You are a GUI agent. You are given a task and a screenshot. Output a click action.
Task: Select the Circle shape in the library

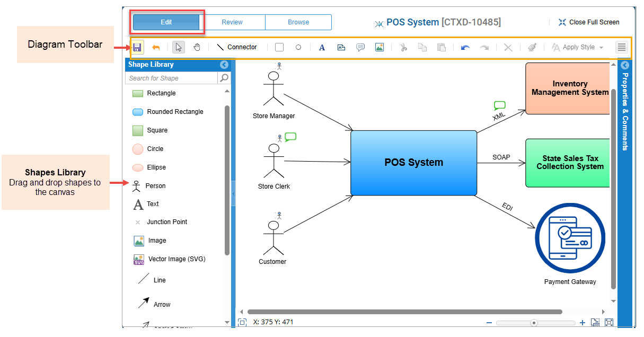(148, 149)
